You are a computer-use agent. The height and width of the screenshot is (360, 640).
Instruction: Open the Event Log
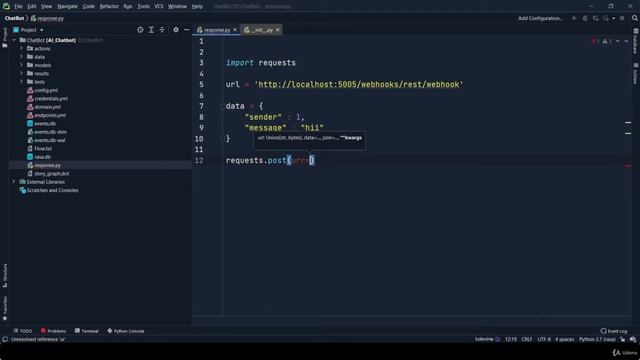click(614, 331)
